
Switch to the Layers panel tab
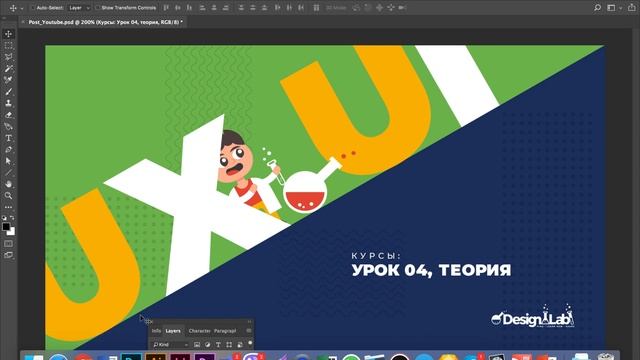173,331
